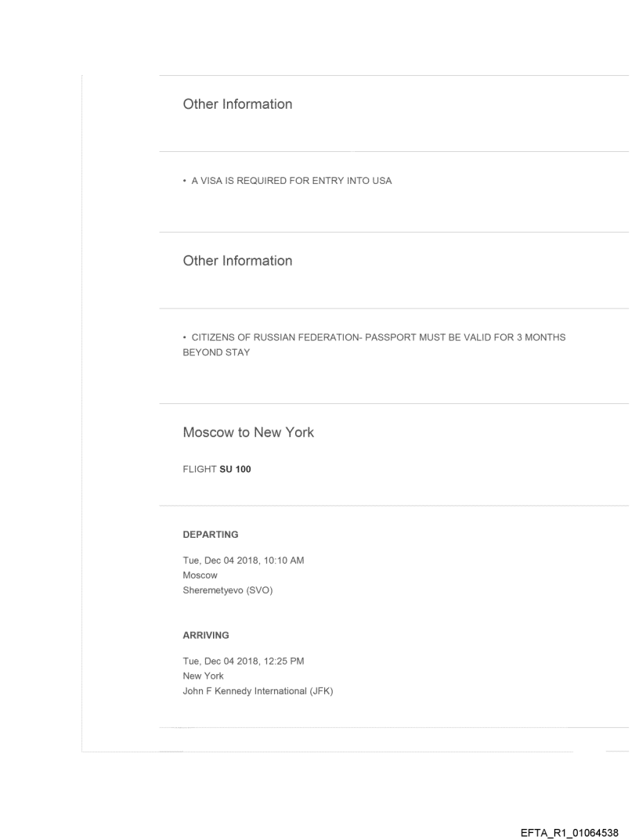Select the Other Information heading above the passport notice
639x840 pixels.
[x=237, y=261]
